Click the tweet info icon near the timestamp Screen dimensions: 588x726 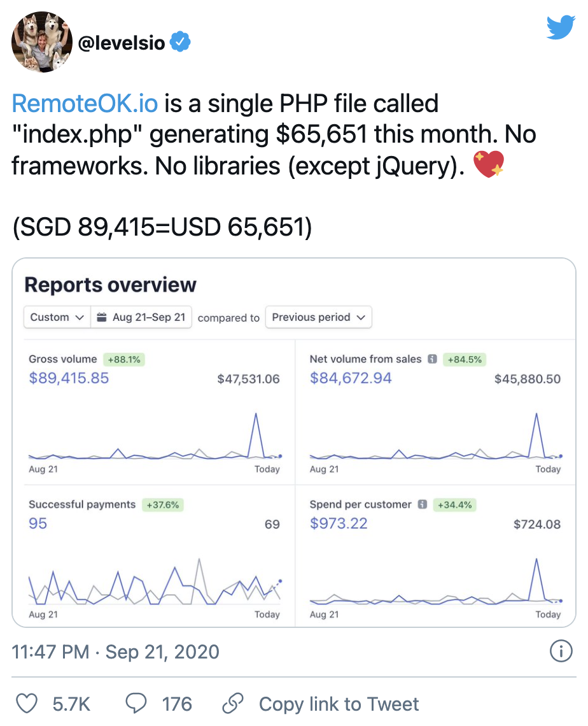[x=561, y=651]
